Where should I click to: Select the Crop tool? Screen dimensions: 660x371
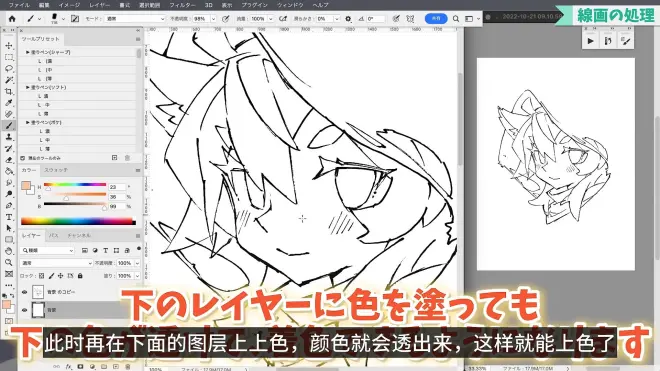point(9,91)
